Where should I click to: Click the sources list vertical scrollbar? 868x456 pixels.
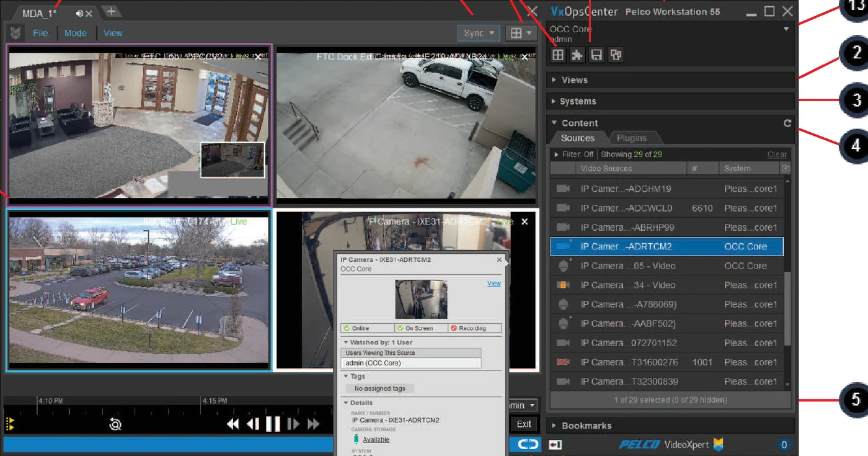point(787,309)
